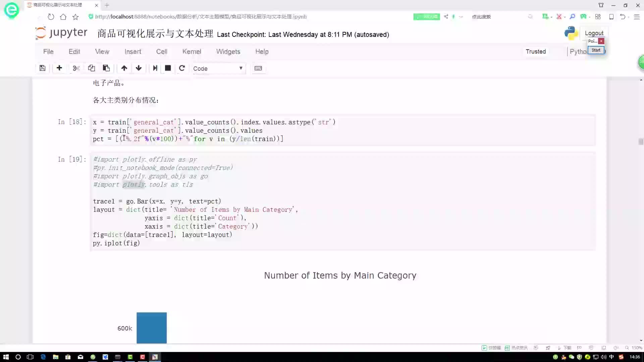Viewport: 644px width, 362px height.
Task: Select the Code cell type dropdown
Action: [x=218, y=68]
